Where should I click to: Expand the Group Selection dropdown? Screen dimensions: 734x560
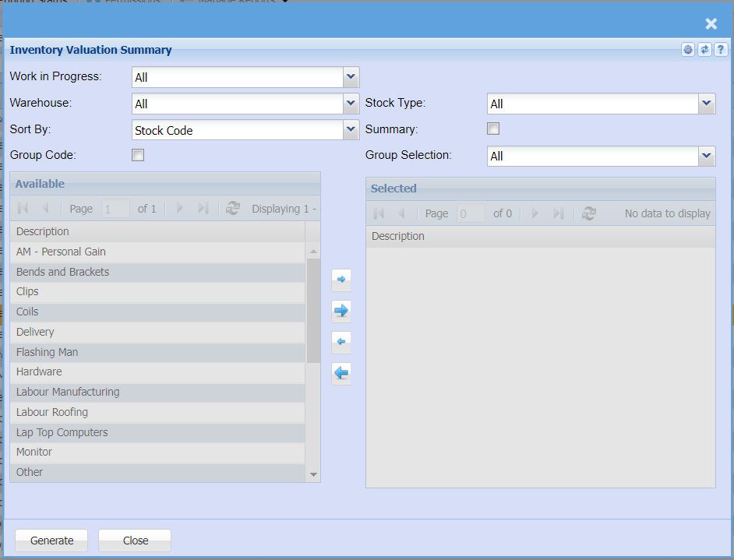tap(707, 156)
